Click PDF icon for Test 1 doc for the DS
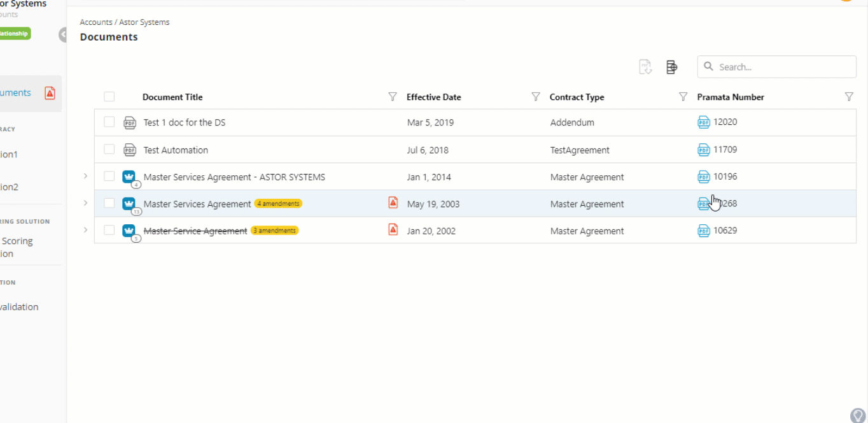The image size is (868, 423). click(130, 122)
